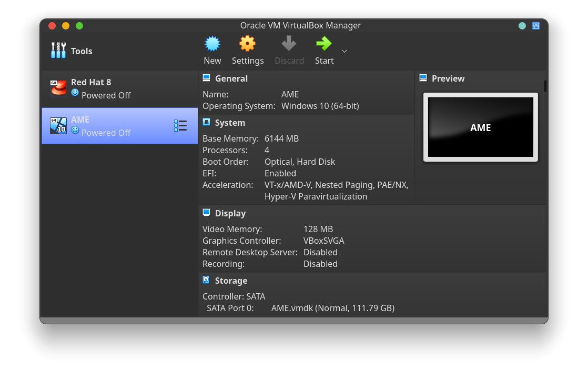Screen dimensions: 588x369
Task: Select the AME virtual machine
Action: click(x=119, y=126)
